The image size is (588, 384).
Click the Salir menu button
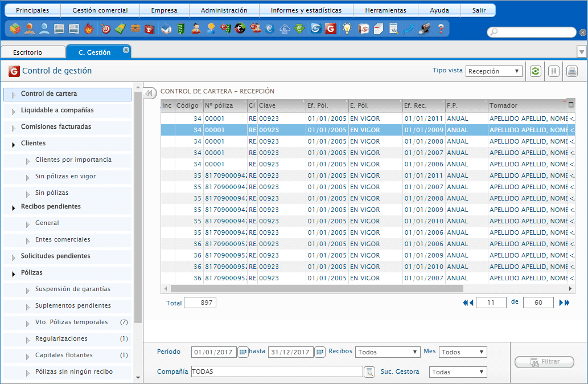click(x=479, y=10)
